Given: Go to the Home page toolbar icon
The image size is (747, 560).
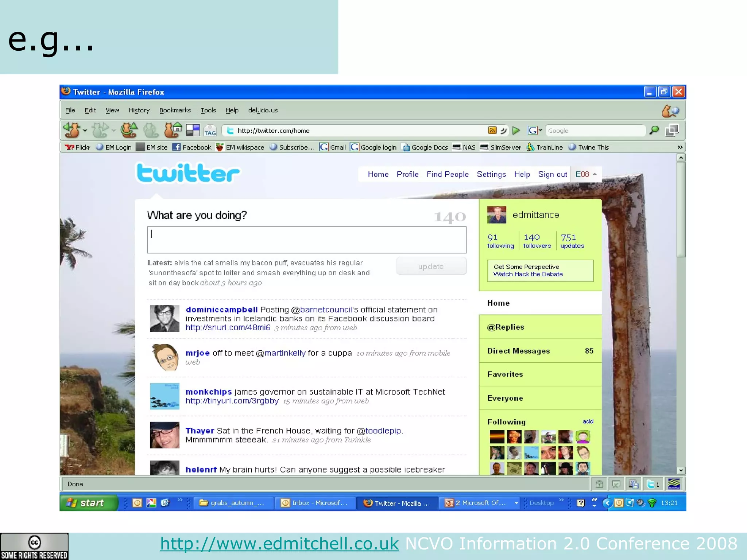Looking at the screenshot, I should (173, 130).
